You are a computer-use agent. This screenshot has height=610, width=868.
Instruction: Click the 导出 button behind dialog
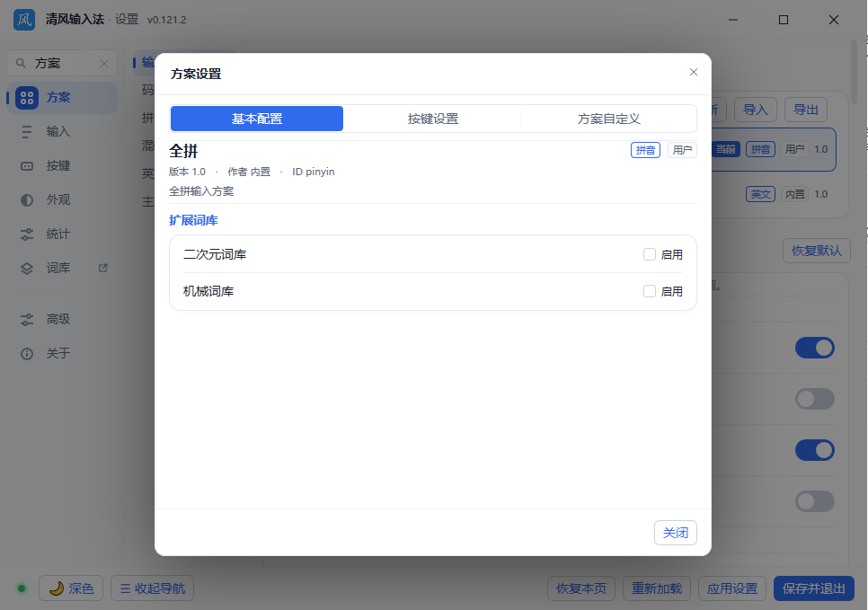pyautogui.click(x=805, y=110)
